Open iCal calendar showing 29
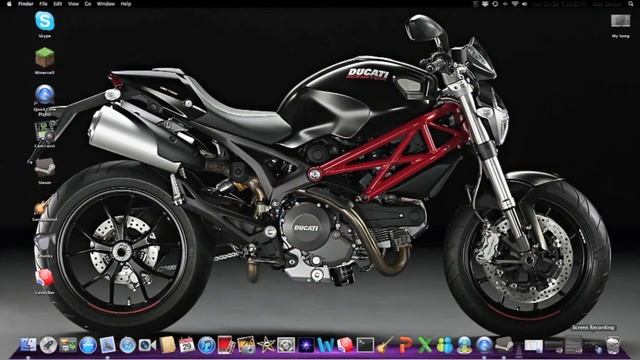 pyautogui.click(x=187, y=345)
